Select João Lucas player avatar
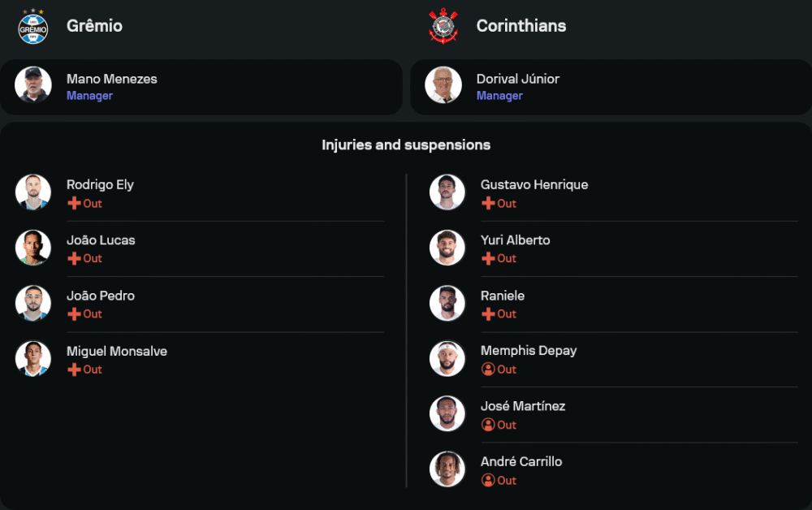The height and width of the screenshot is (510, 812). pos(33,248)
